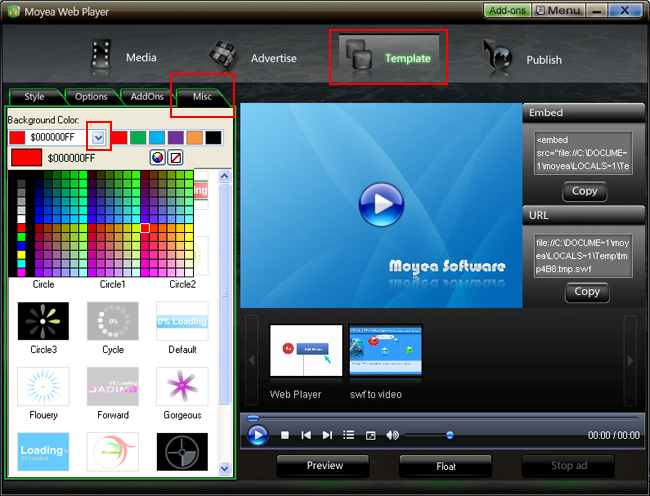
Task: Click the large red current color preview
Action: (x=27, y=158)
